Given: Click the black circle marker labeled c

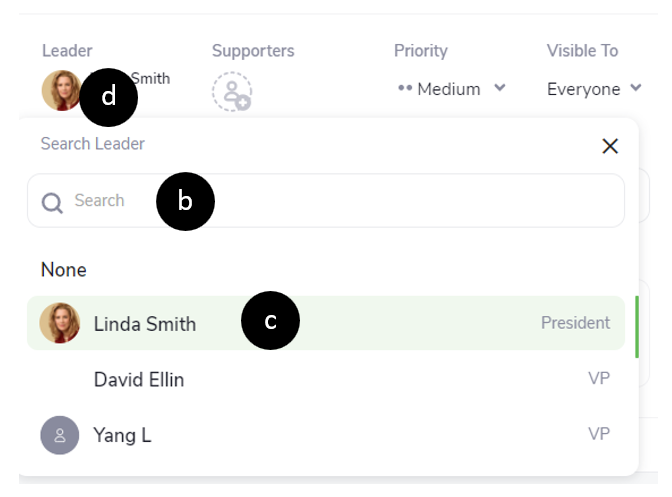Looking at the screenshot, I should tap(270, 320).
